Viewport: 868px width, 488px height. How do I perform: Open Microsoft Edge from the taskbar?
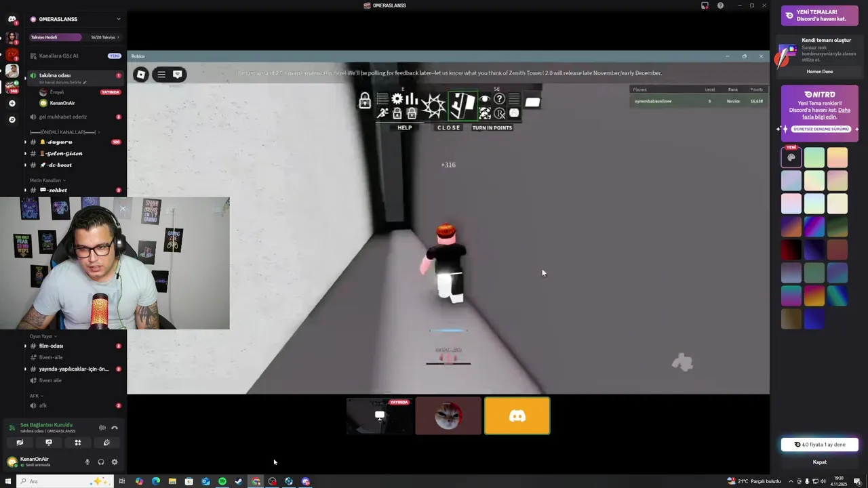156,481
